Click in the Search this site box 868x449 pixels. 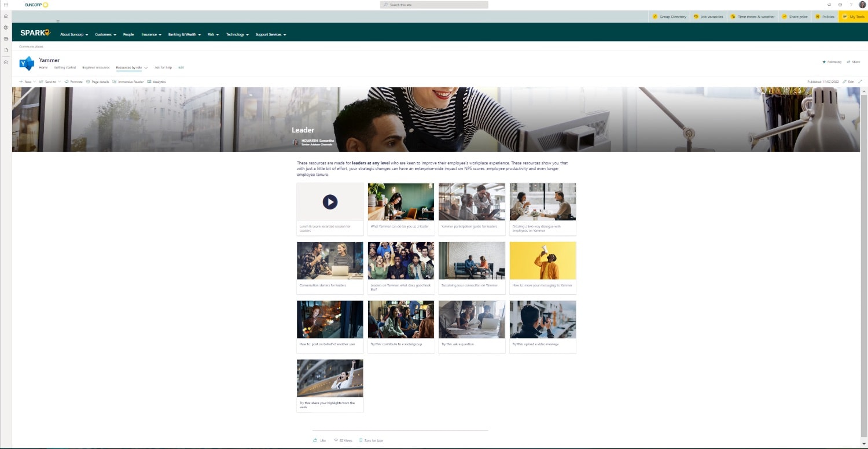click(434, 5)
